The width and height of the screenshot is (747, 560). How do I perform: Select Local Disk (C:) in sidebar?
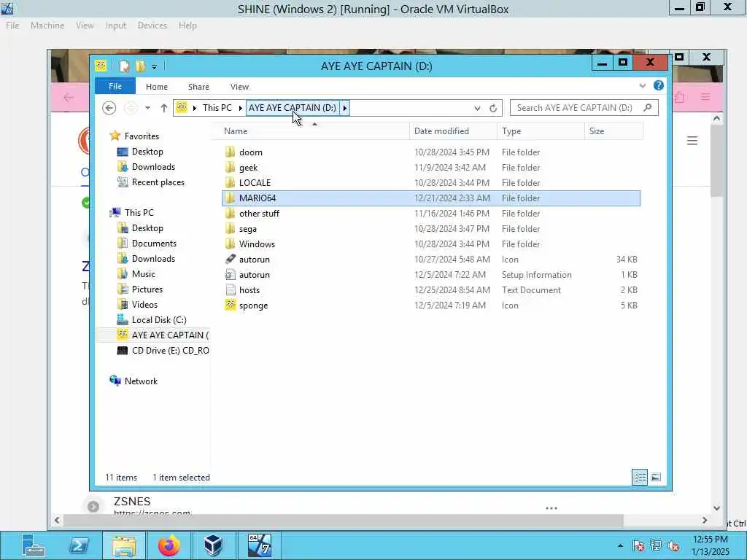(159, 320)
